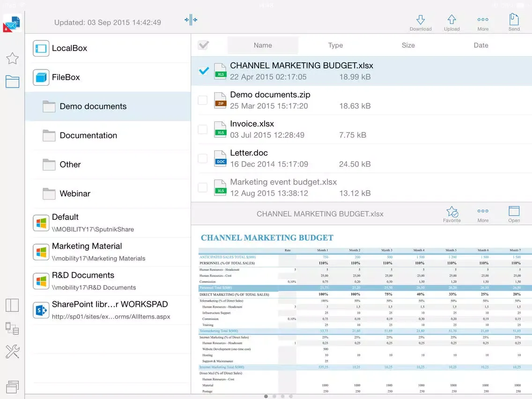Open the Default Windows share icon

coord(41,223)
